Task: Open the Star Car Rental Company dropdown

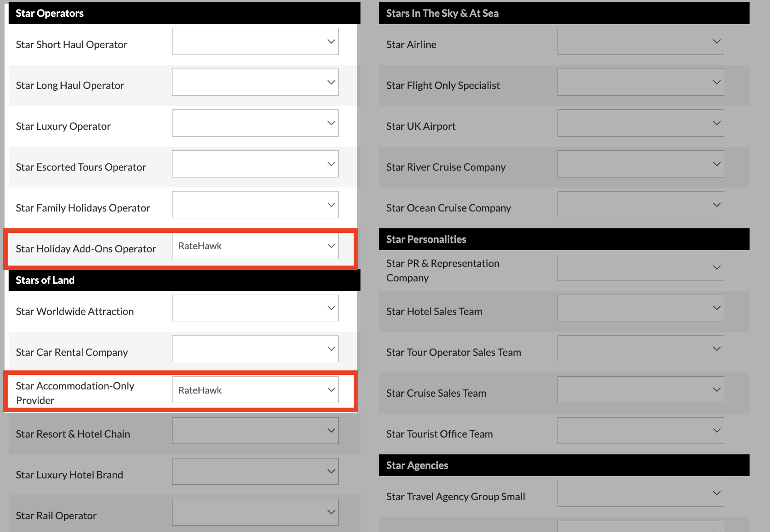Action: tap(255, 349)
